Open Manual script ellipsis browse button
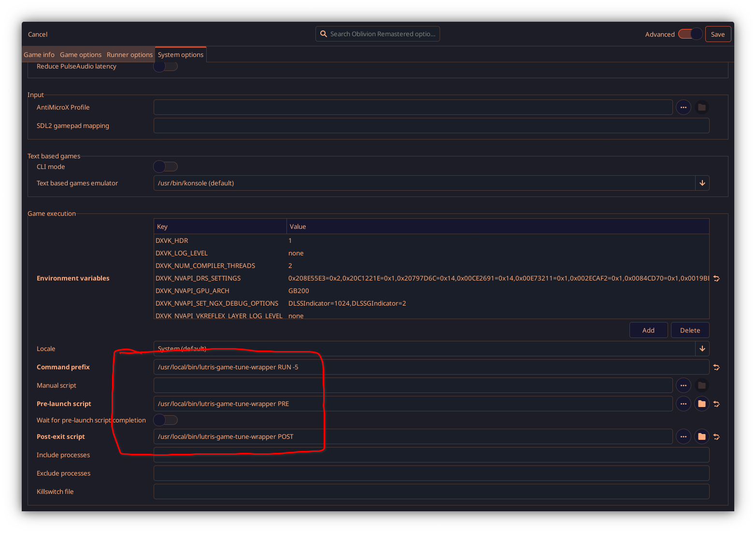Image resolution: width=756 pixels, height=533 pixels. point(683,385)
